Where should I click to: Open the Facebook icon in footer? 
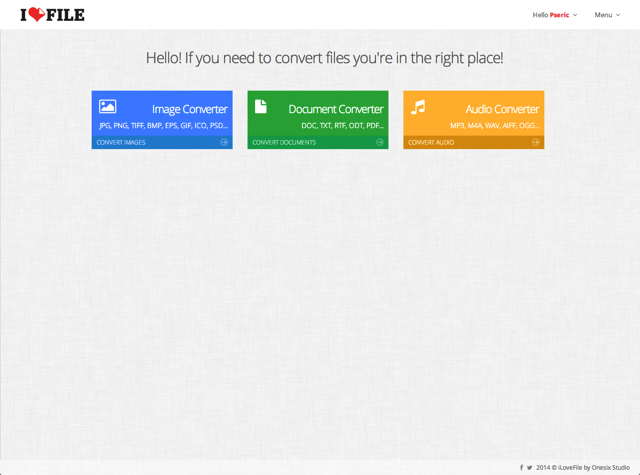point(521,468)
